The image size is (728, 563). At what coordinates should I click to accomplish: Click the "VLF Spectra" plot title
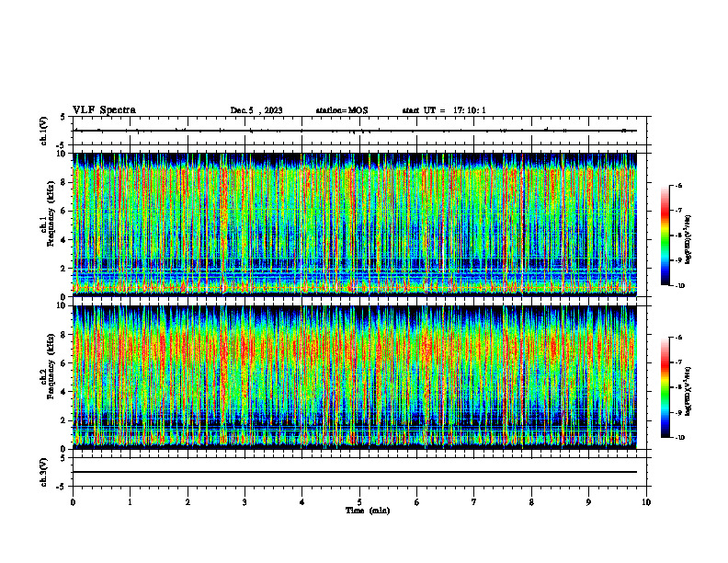(x=104, y=110)
